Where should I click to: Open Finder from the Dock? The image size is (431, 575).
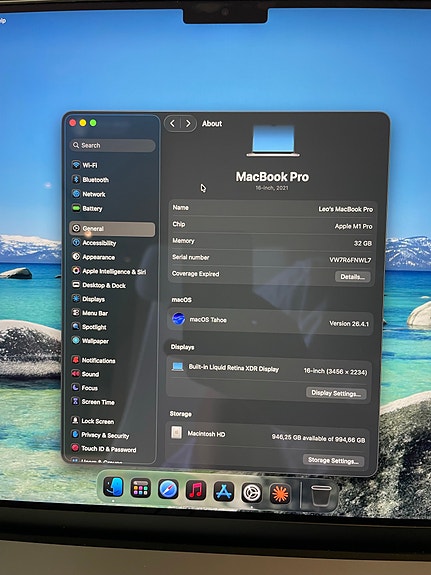coord(113,487)
